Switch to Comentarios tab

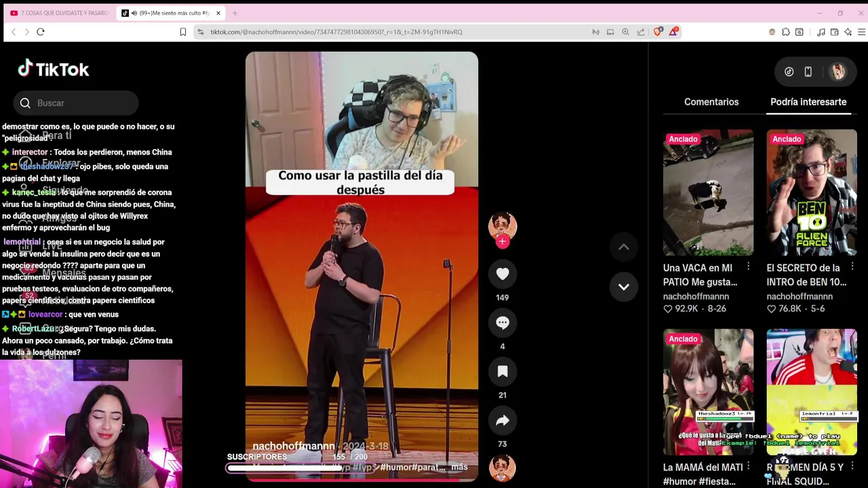[x=711, y=102]
